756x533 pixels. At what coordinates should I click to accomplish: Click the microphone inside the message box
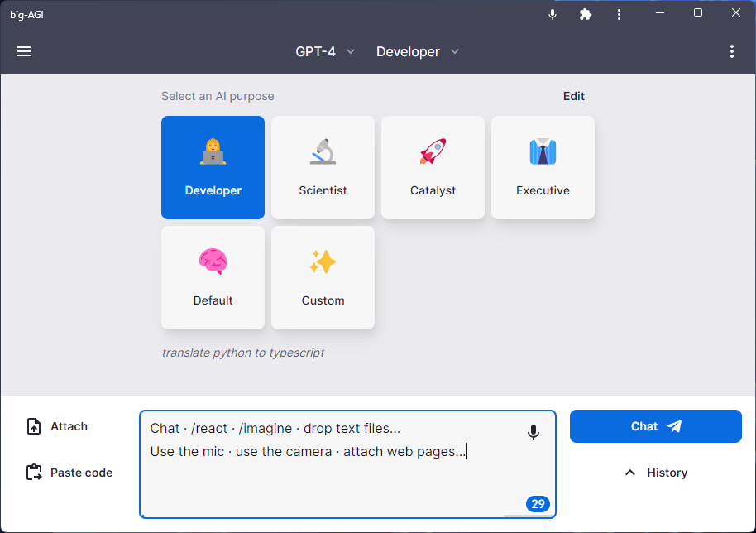tap(534, 432)
